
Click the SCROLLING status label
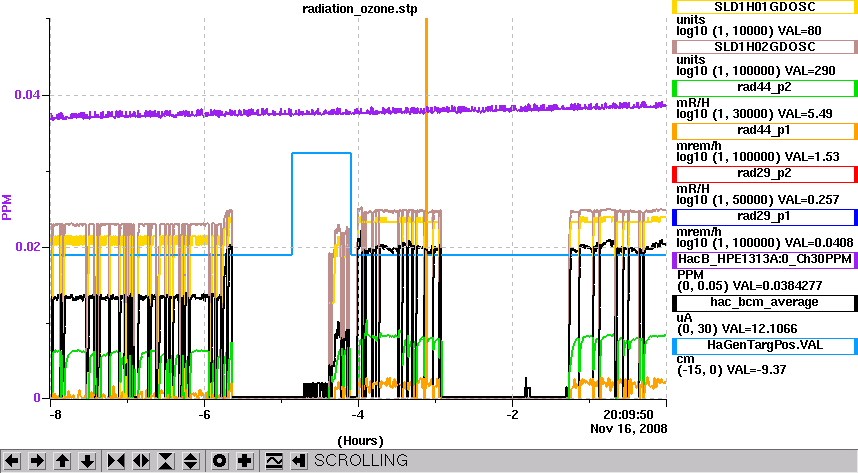pos(361,460)
